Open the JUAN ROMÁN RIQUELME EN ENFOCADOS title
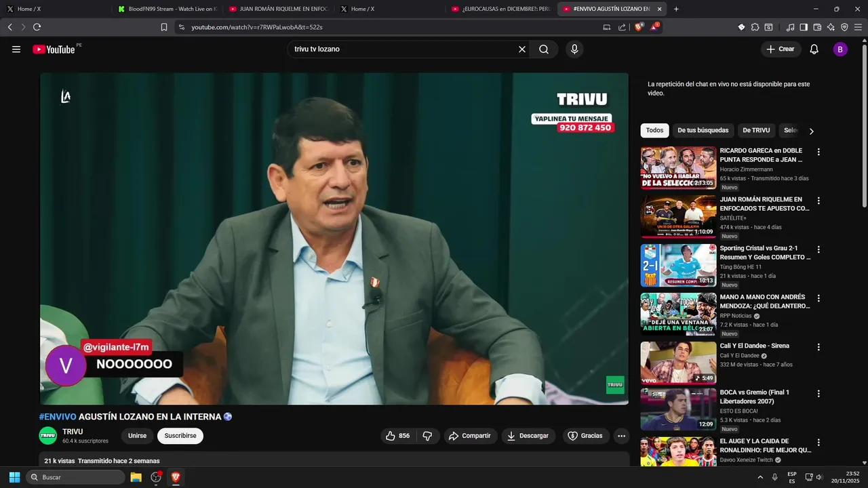The width and height of the screenshot is (868, 488). coord(764,204)
